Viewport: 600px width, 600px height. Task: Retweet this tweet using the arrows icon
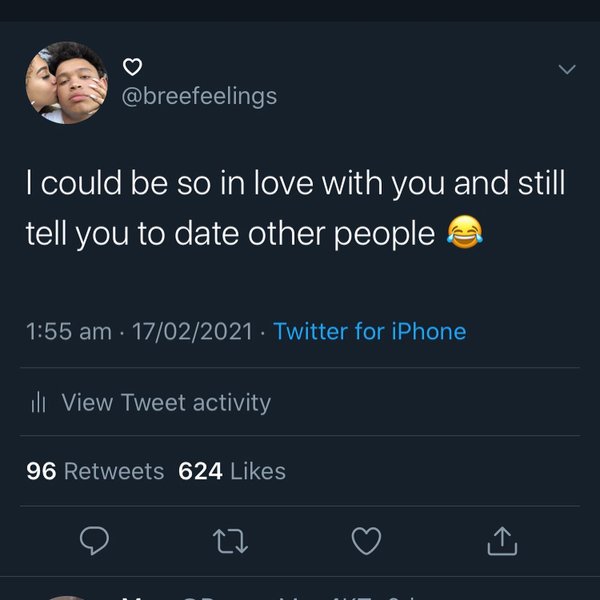pos(229,541)
